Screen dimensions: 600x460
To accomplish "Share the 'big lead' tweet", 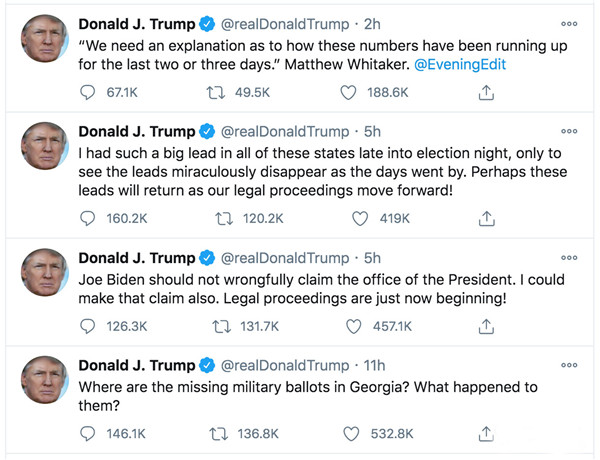I will pyautogui.click(x=487, y=218).
